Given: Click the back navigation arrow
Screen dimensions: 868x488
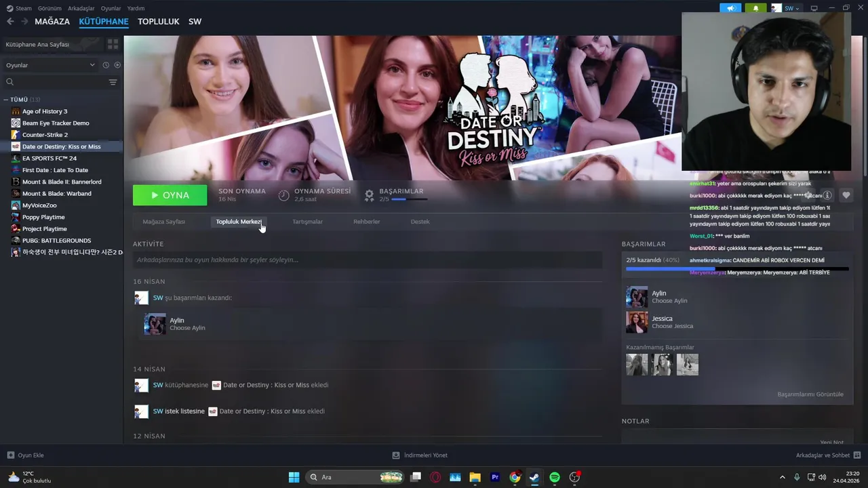Looking at the screenshot, I should (10, 22).
